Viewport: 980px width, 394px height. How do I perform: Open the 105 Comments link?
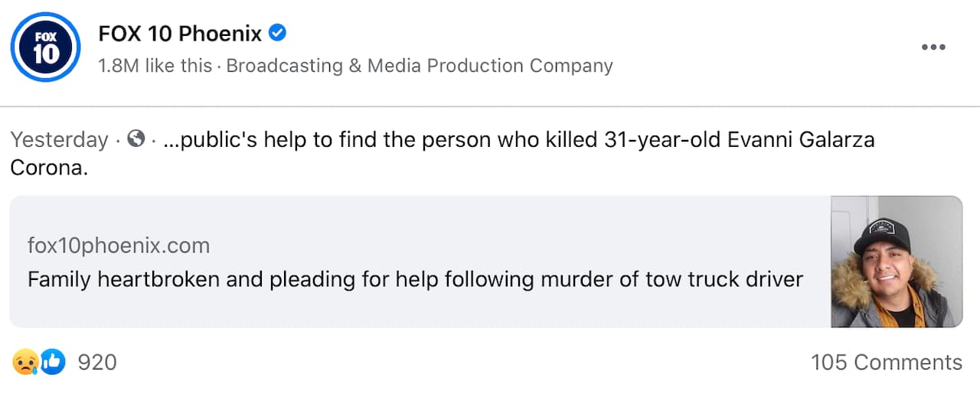pos(886,362)
